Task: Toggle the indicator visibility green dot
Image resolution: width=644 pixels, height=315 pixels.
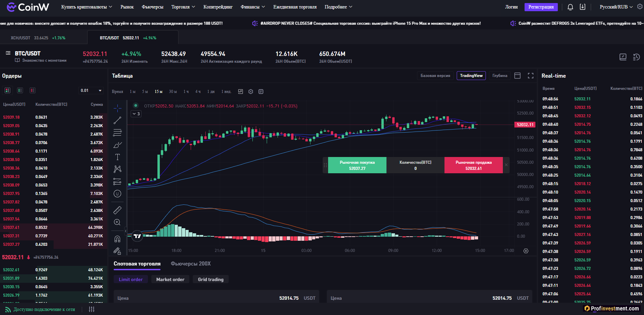Action: (136, 105)
